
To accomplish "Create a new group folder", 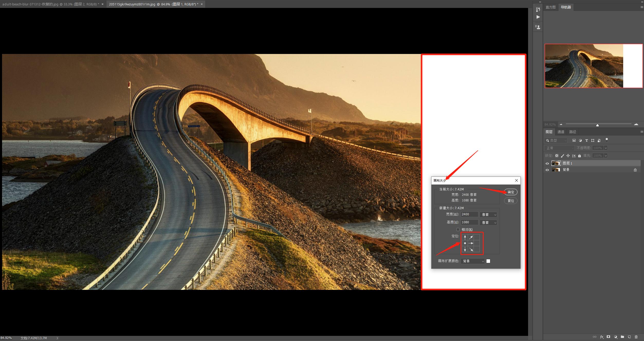I will (x=622, y=337).
